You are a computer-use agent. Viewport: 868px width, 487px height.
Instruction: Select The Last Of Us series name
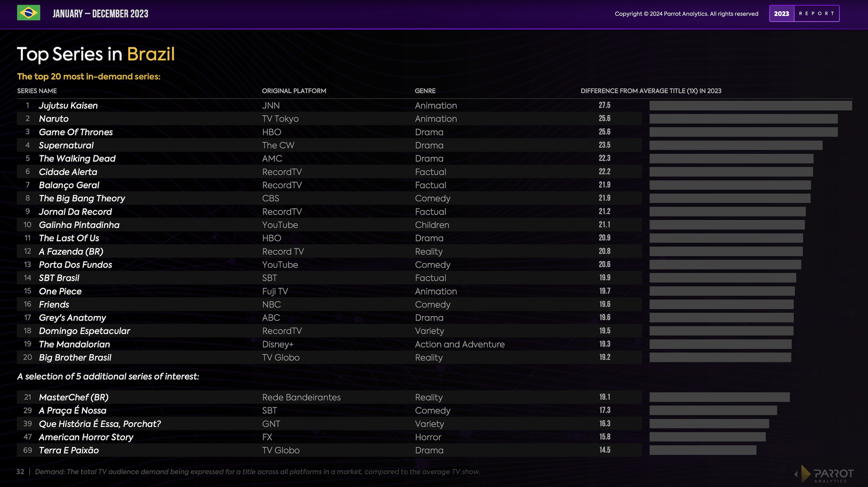[69, 238]
